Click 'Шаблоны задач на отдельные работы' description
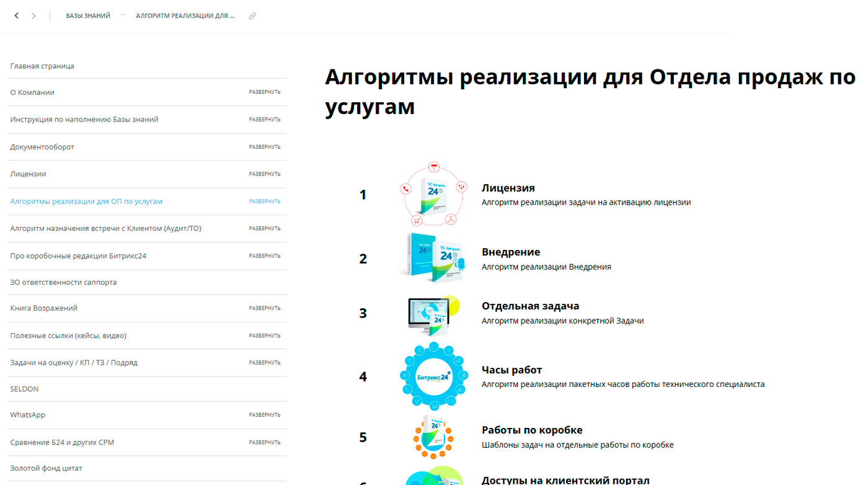Image resolution: width=868 pixels, height=485 pixels. (x=578, y=445)
